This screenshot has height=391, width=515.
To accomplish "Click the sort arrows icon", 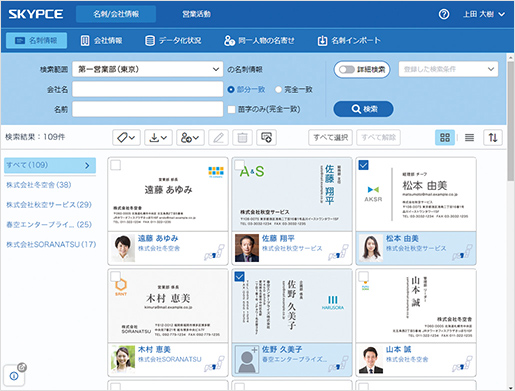I will (x=493, y=137).
